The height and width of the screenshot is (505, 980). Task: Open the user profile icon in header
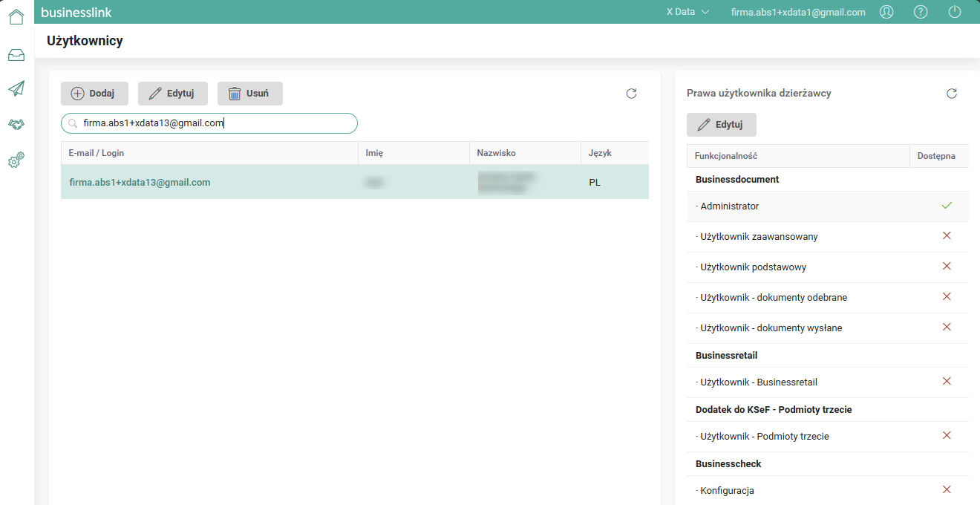(x=886, y=12)
